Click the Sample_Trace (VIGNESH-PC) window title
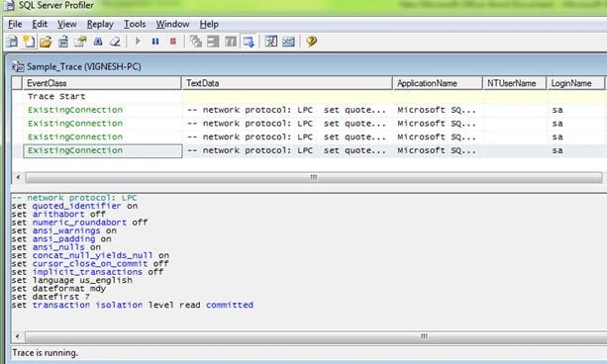 coord(83,66)
